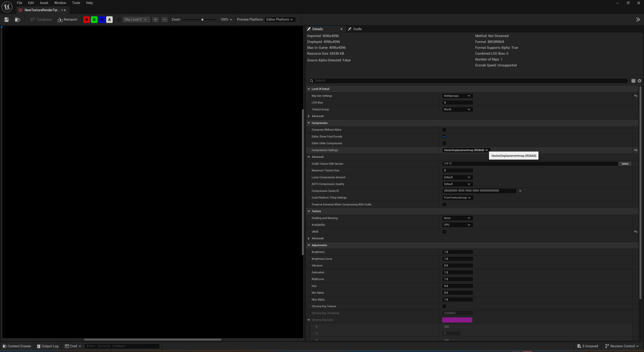Click the Chroma Key Color swatch
644x352 pixels.
coord(457,320)
